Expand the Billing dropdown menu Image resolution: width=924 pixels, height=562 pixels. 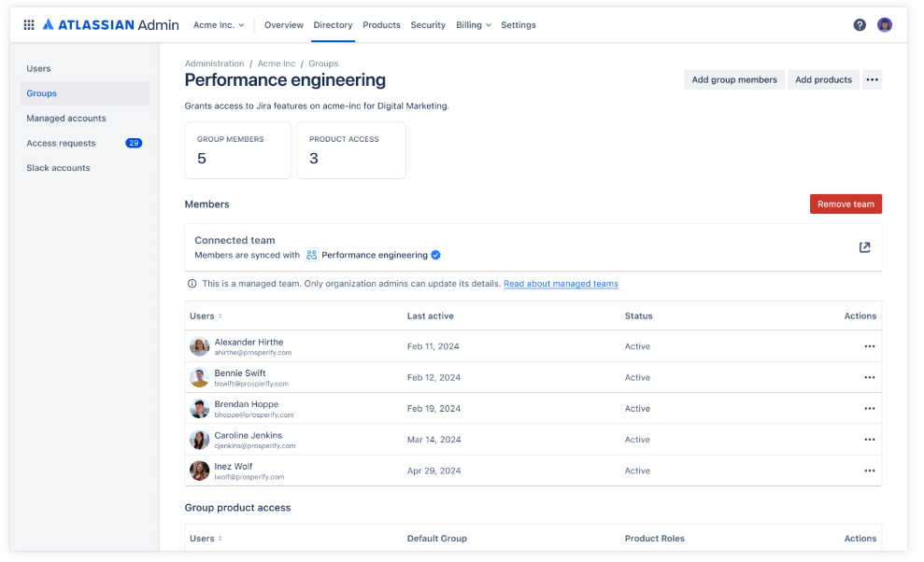473,25
